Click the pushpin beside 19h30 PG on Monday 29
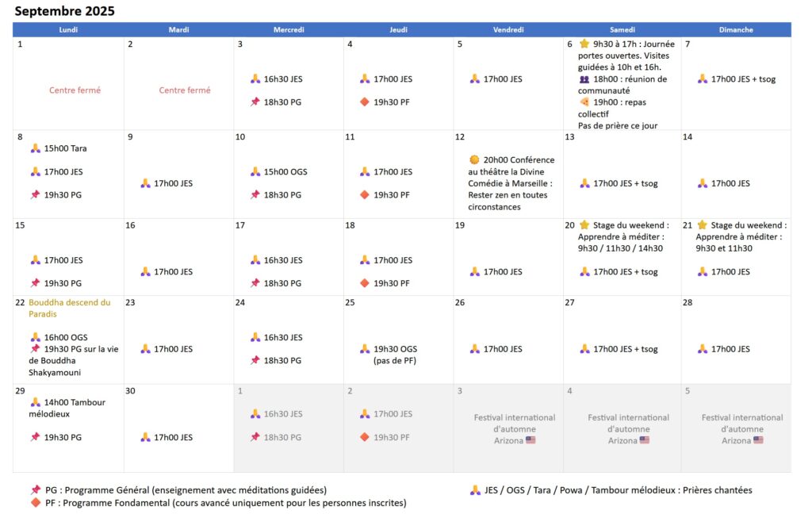Image resolution: width=812 pixels, height=518 pixels. [35, 436]
